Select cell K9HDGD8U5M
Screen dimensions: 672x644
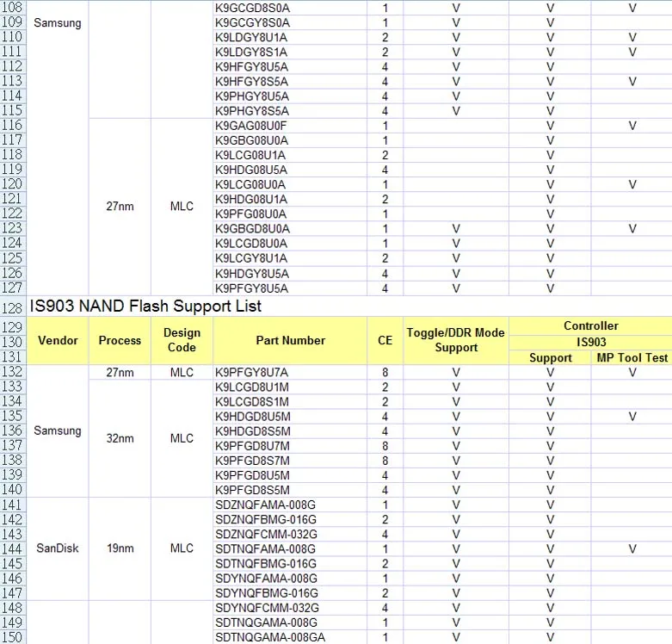(290, 417)
